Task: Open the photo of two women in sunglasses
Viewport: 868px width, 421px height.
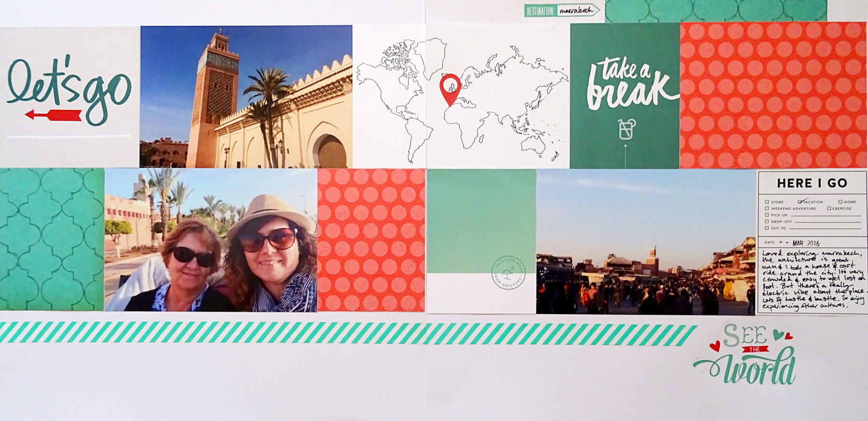Action: click(211, 240)
